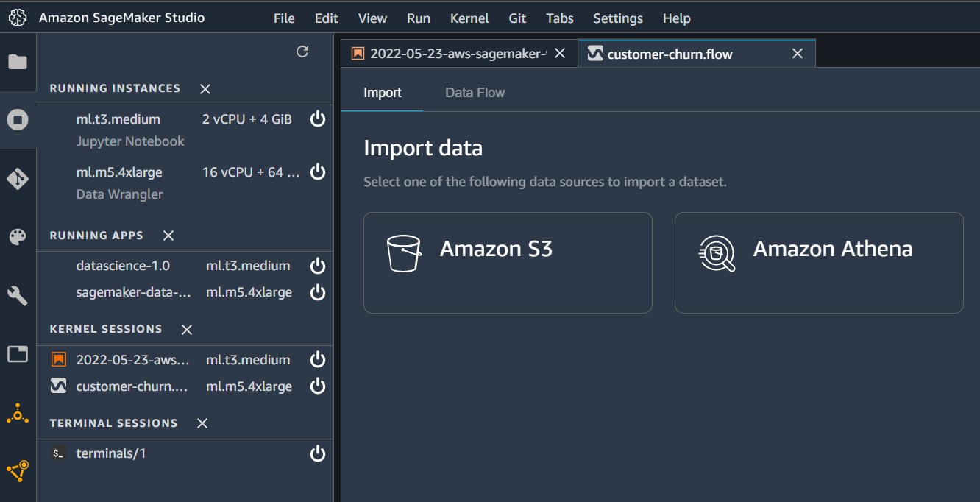Image resolution: width=980 pixels, height=502 pixels.
Task: Switch to the 2022-05-23-aws-sagemaker notebook tab
Action: (460, 53)
